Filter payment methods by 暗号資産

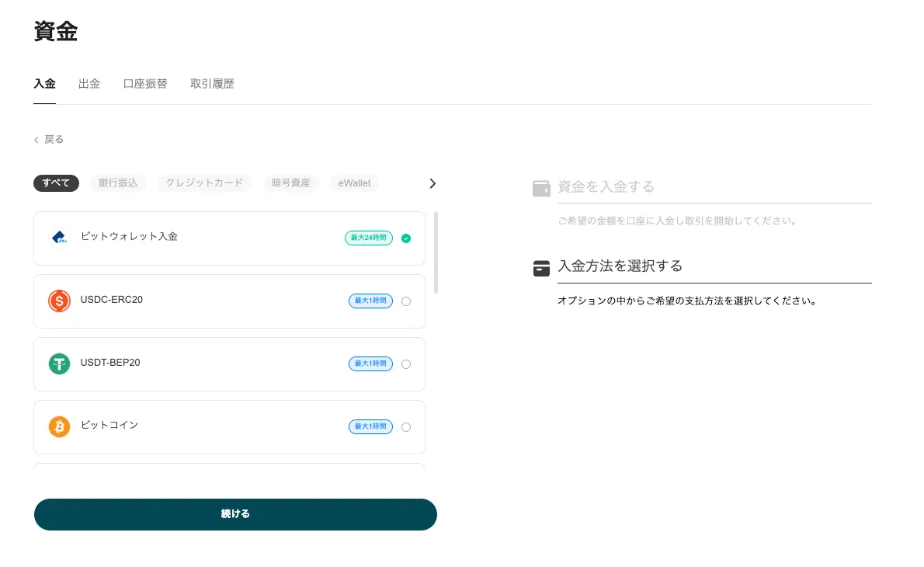tap(291, 183)
